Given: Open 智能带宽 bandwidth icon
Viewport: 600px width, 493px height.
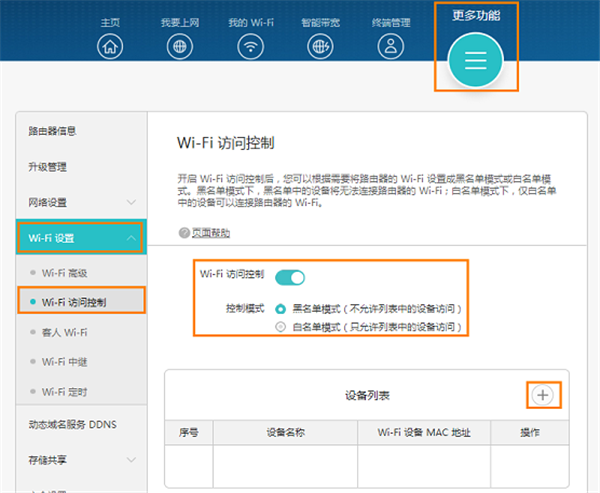Looking at the screenshot, I should tap(319, 46).
